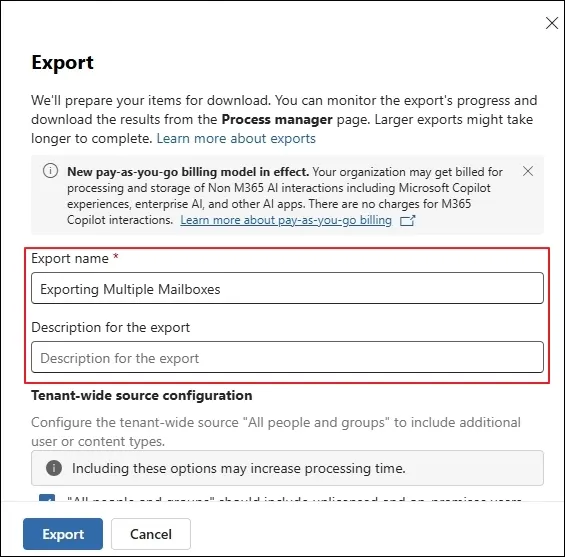565x557 pixels.
Task: Click the info icon beside processing time warning
Action: pos(54,468)
